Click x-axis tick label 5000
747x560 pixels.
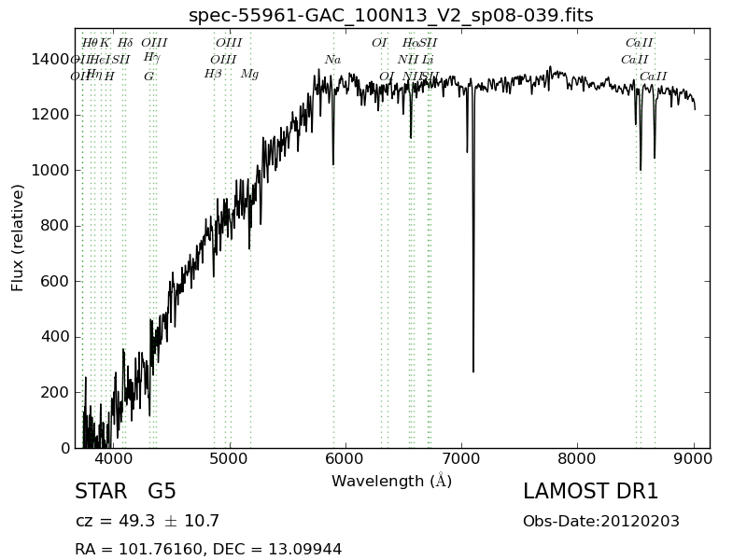coord(230,459)
